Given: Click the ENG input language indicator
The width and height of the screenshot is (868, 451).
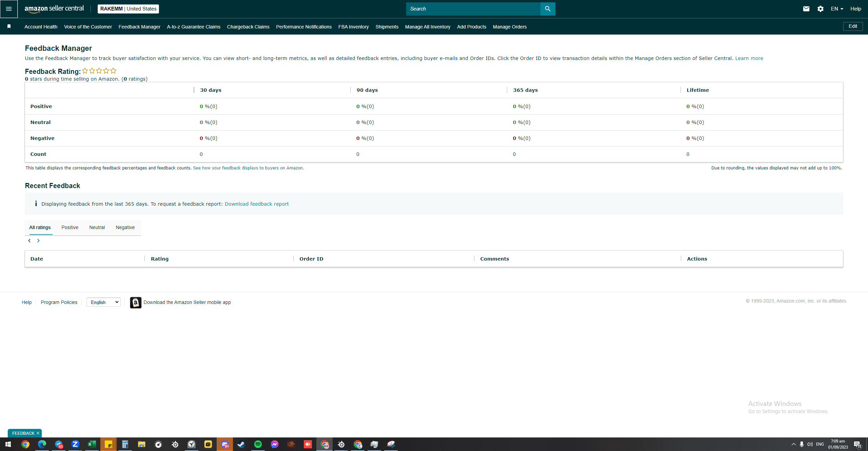Looking at the screenshot, I should (820, 444).
